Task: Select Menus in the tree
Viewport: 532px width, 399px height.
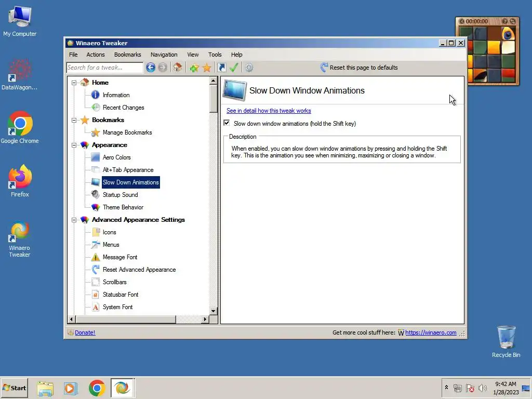Action: pos(111,245)
